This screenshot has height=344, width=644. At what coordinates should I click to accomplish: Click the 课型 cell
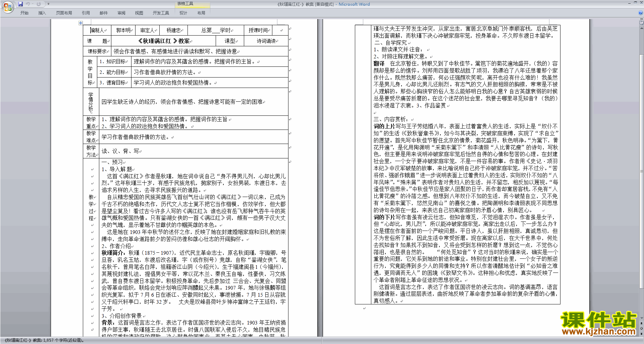230,41
